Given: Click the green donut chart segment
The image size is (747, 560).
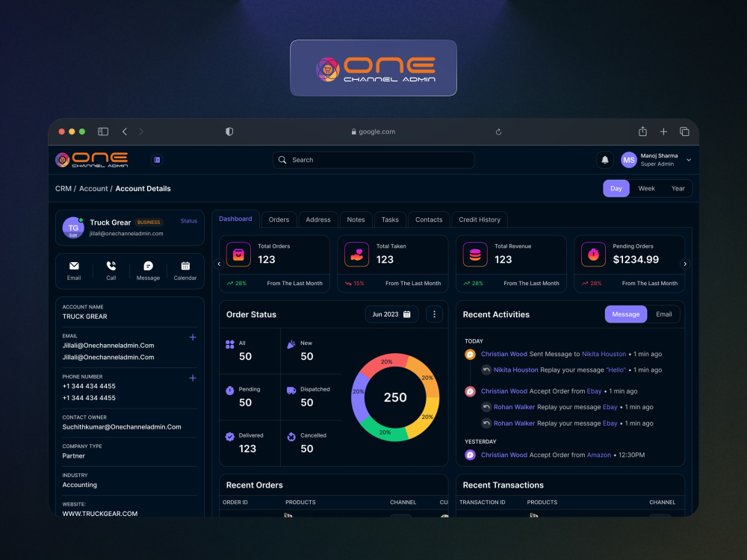Looking at the screenshot, I should pyautogui.click(x=385, y=432).
